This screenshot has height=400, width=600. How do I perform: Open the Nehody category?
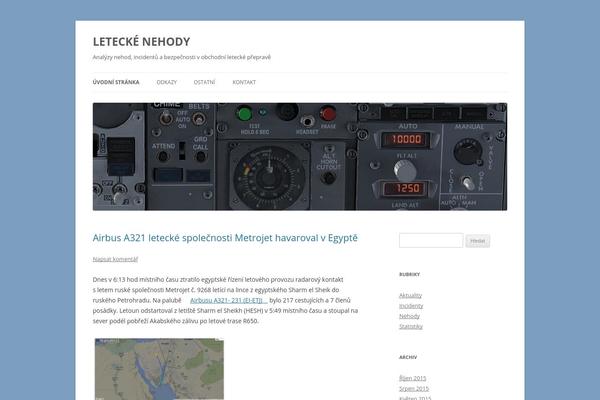point(409,316)
